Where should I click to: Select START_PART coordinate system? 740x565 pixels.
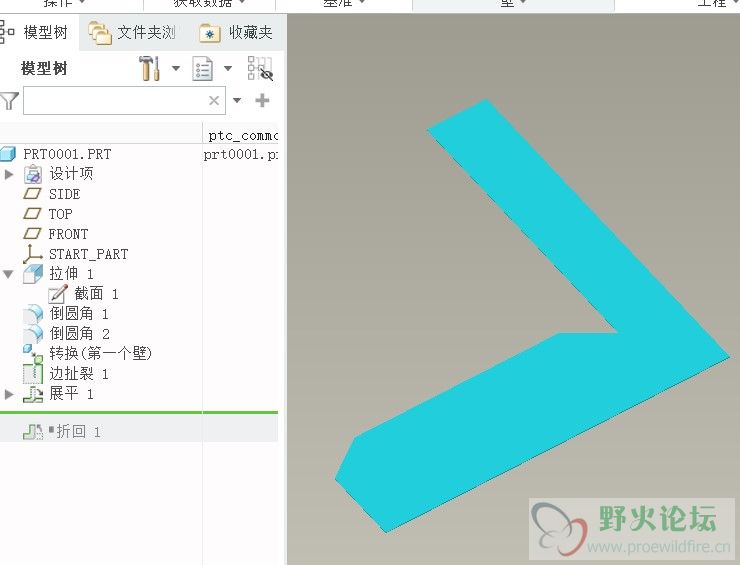[88, 254]
